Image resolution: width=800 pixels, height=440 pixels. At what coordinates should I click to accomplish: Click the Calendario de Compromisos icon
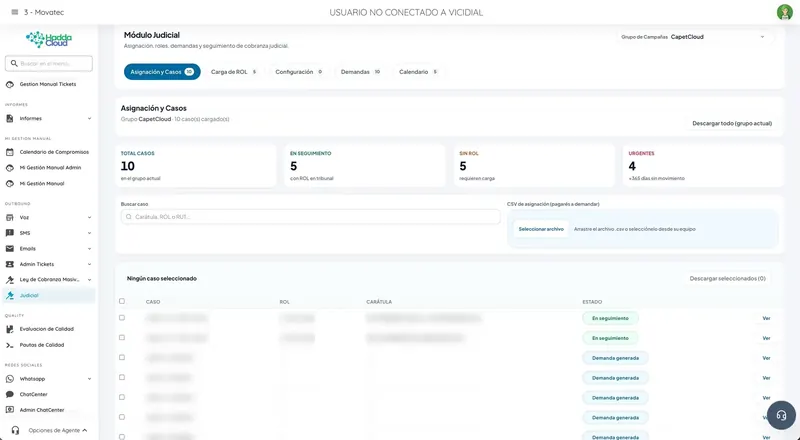pos(10,152)
